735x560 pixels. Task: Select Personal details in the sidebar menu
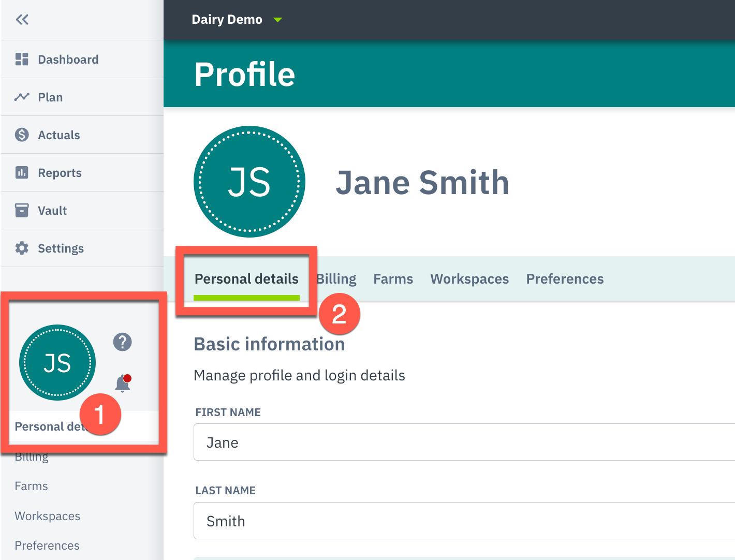pyautogui.click(x=52, y=426)
